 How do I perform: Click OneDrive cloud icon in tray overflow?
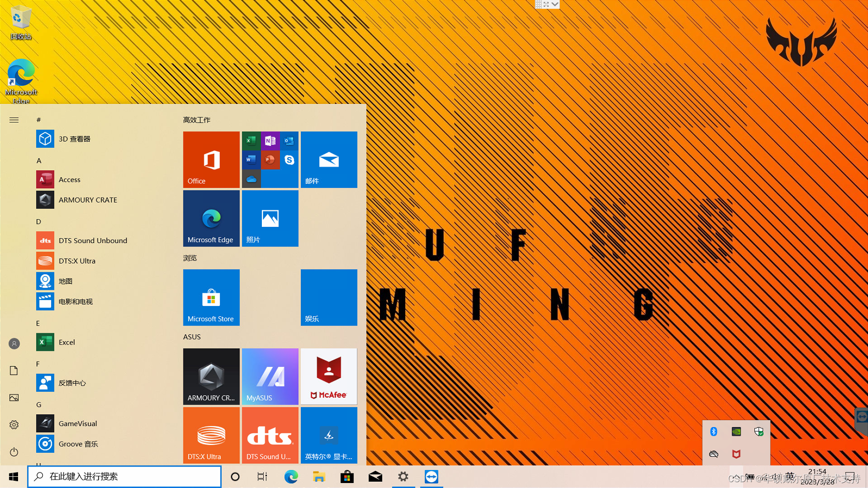pyautogui.click(x=714, y=454)
